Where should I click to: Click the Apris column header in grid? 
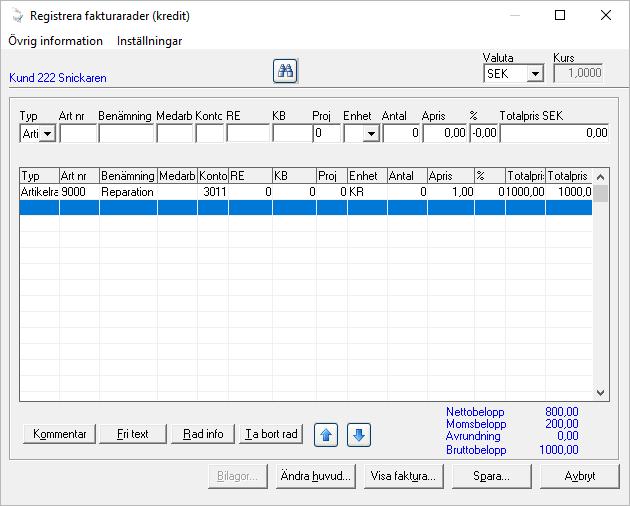(451, 176)
